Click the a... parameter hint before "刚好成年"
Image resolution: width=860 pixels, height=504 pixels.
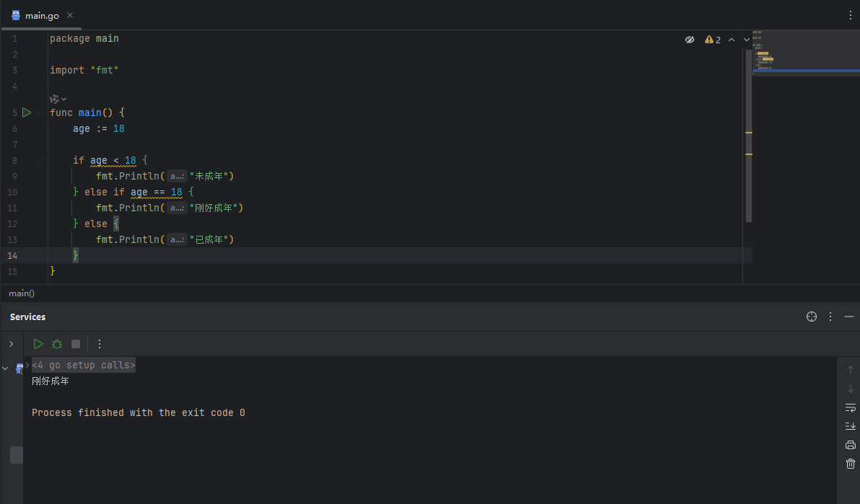point(177,208)
